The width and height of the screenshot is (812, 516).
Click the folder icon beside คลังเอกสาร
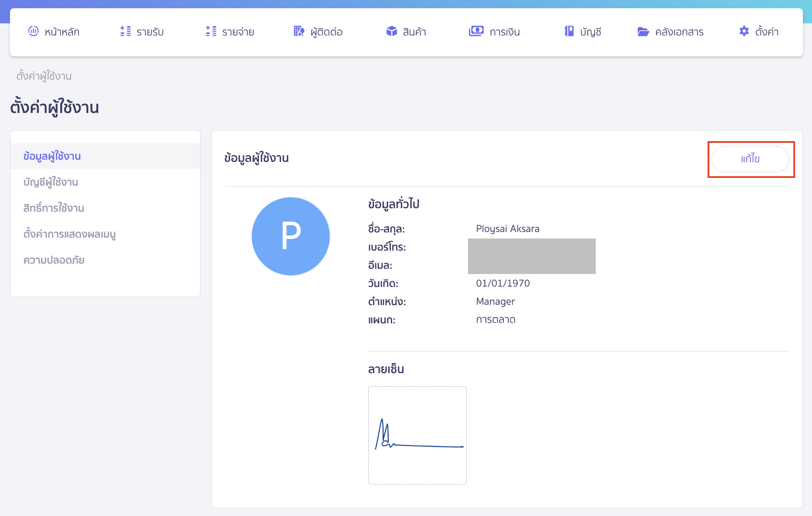pyautogui.click(x=643, y=32)
